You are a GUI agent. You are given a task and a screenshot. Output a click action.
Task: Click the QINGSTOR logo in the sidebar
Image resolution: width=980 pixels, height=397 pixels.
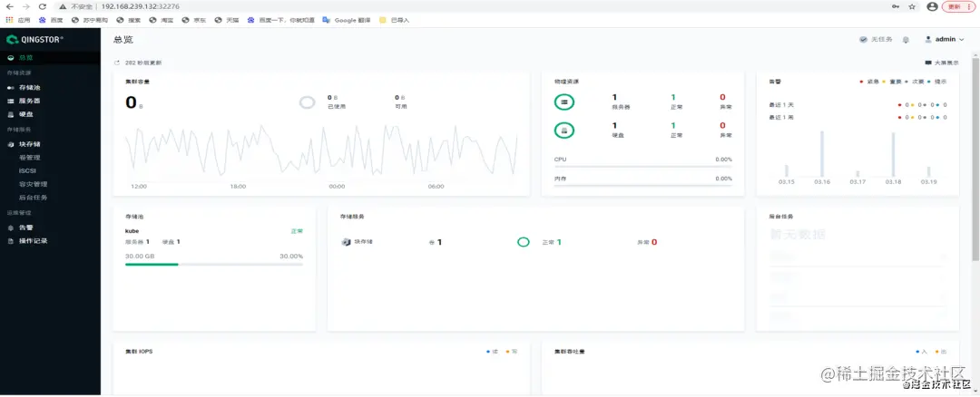[35, 39]
